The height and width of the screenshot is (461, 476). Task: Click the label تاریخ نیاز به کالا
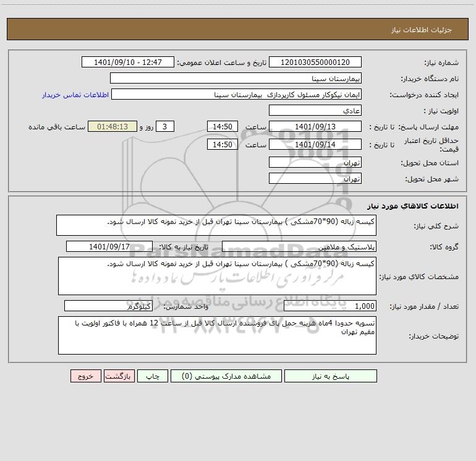click(x=184, y=247)
